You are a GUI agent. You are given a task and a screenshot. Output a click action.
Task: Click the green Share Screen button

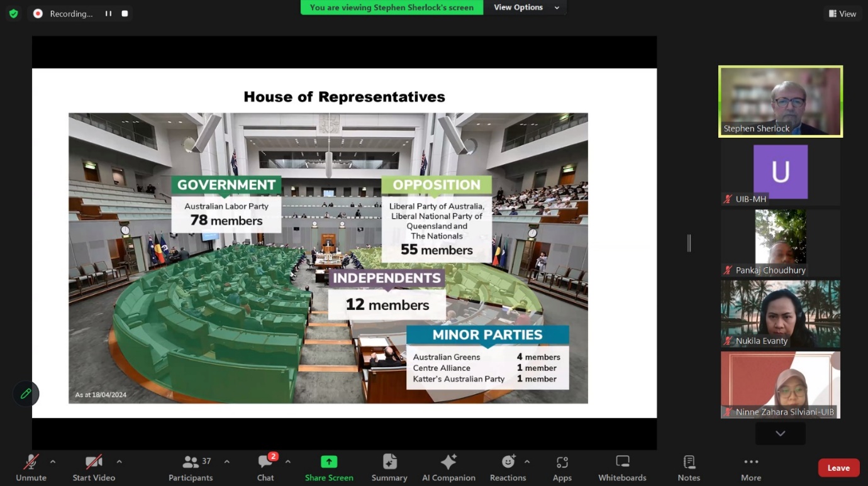(x=329, y=468)
